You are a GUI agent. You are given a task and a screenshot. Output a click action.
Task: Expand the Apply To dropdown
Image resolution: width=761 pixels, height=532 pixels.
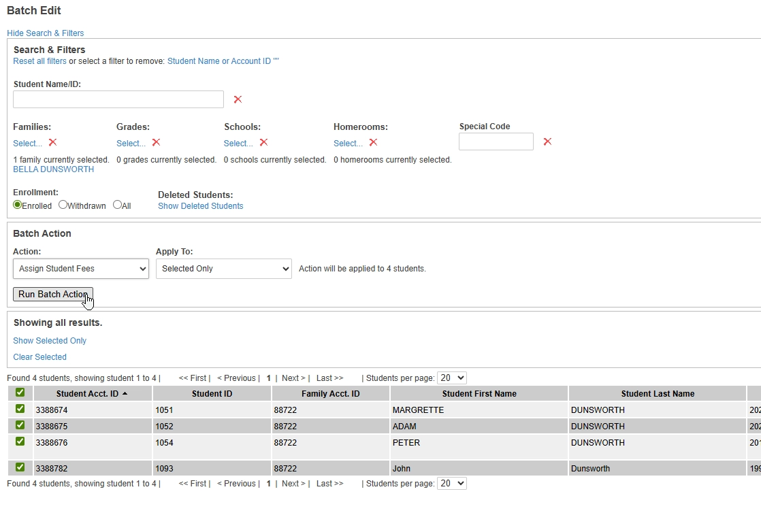(223, 269)
